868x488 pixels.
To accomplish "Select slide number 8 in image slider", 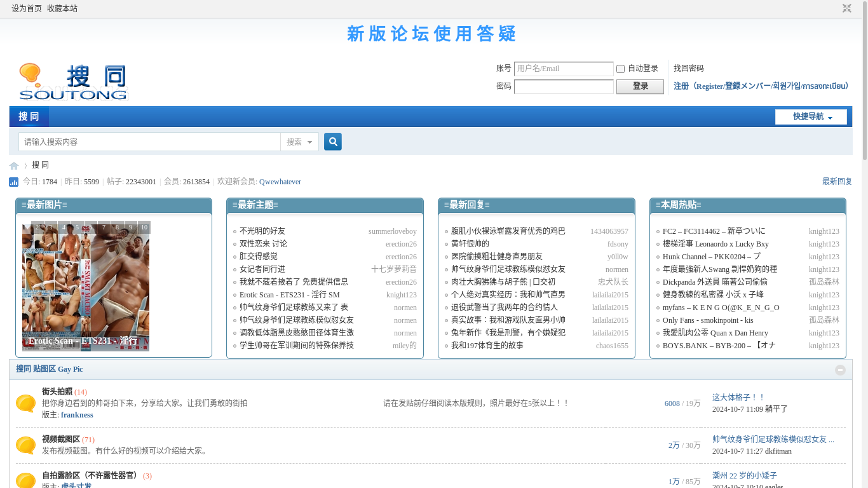I will 117,227.
